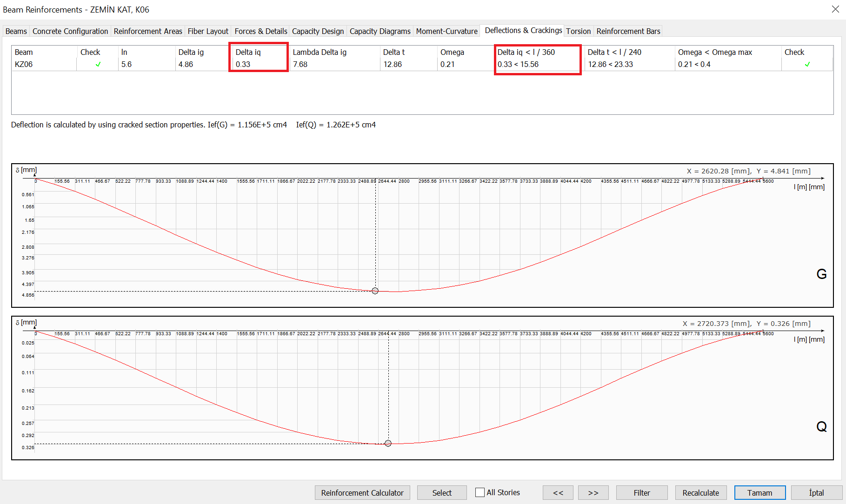This screenshot has width=846, height=504.
Task: Open the Concrete Configuration tab
Action: 70,31
